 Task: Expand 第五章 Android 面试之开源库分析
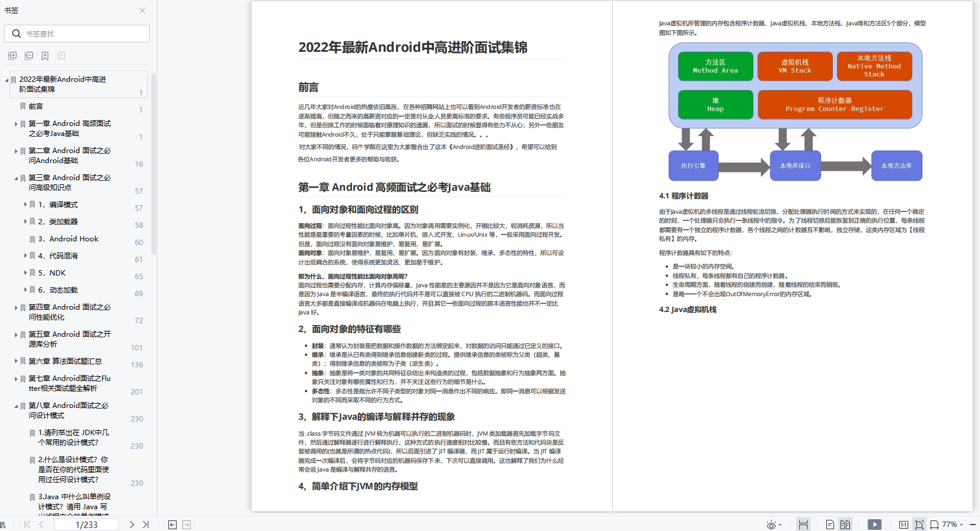click(16, 335)
